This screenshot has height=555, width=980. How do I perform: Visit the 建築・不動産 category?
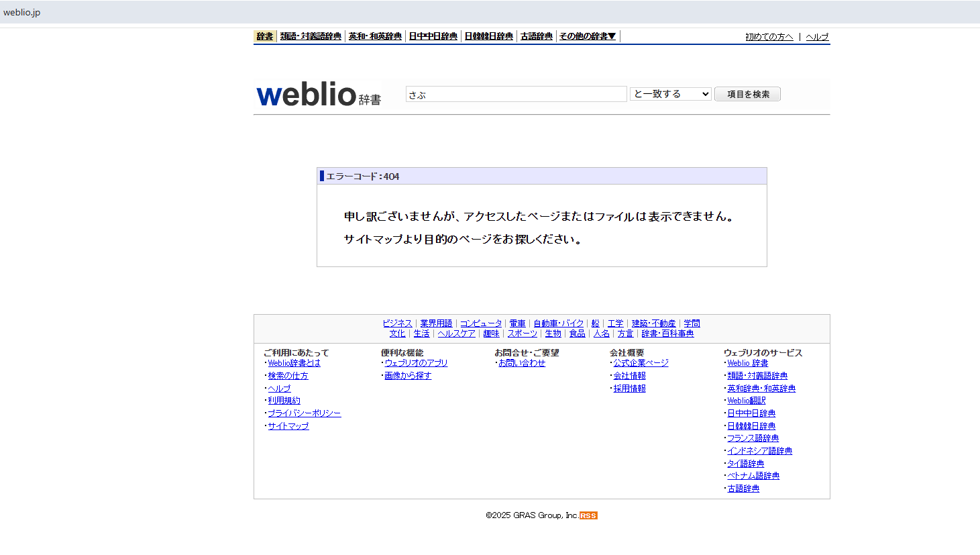click(x=654, y=323)
